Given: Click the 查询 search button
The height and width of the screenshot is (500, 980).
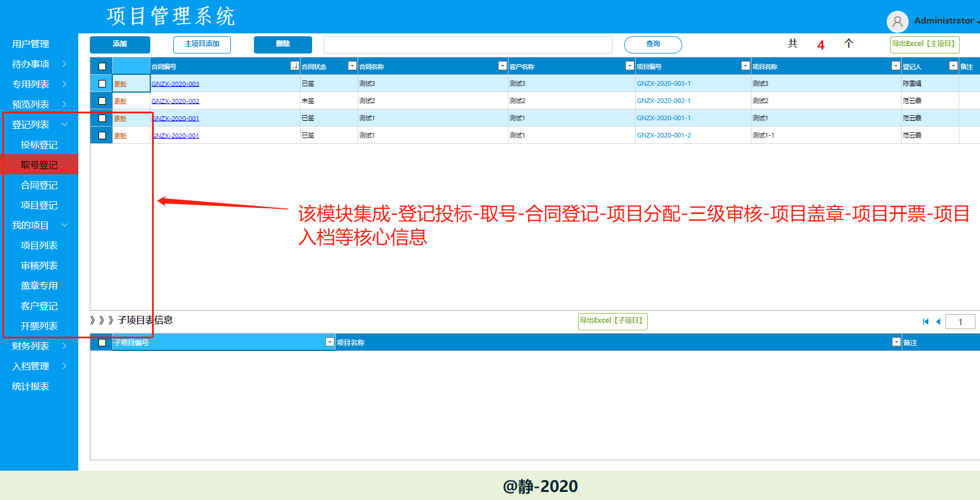Looking at the screenshot, I should click(x=653, y=44).
